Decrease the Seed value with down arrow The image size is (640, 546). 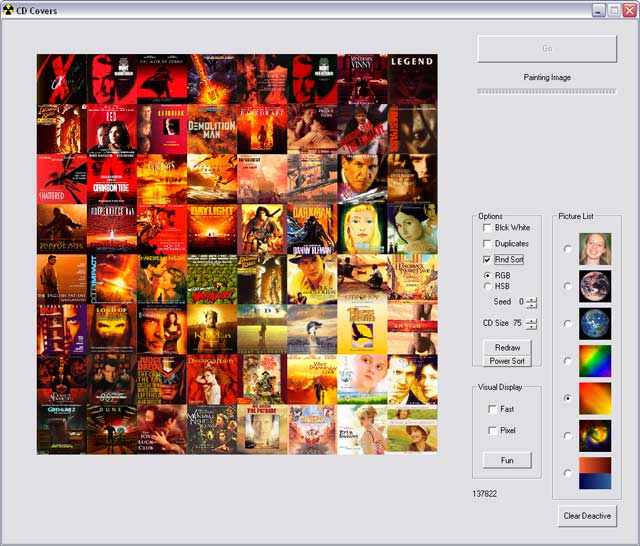(x=531, y=305)
